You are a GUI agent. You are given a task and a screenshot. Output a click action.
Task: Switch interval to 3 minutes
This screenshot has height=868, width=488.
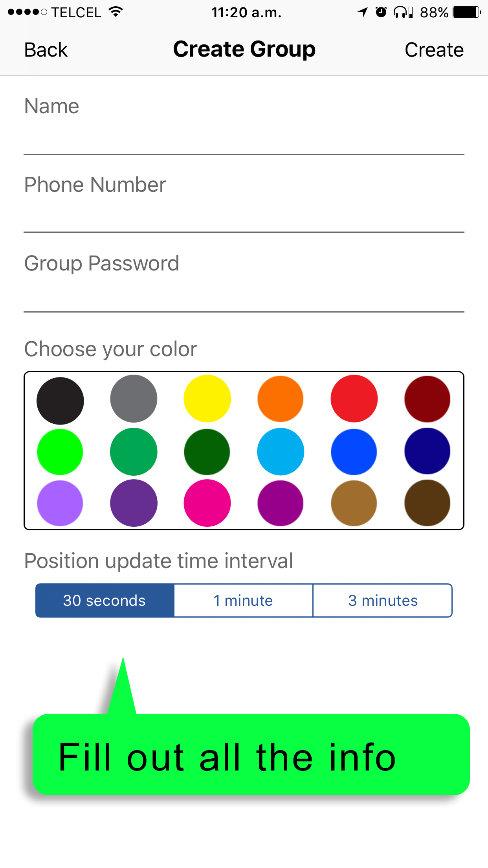383,601
